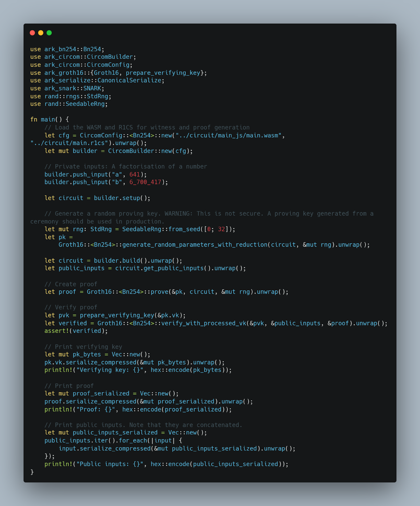
Task: Click the 'use rand::SeedableRng;' line
Action: click(x=69, y=104)
